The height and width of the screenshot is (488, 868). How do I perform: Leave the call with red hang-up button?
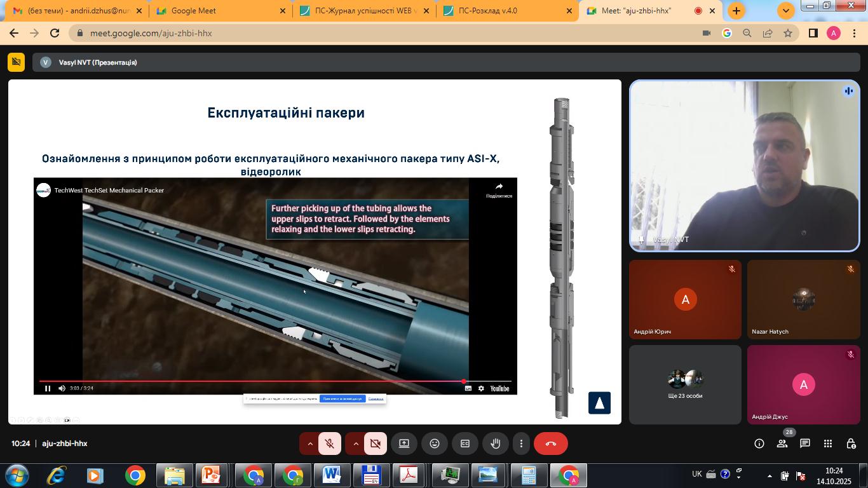click(x=550, y=444)
